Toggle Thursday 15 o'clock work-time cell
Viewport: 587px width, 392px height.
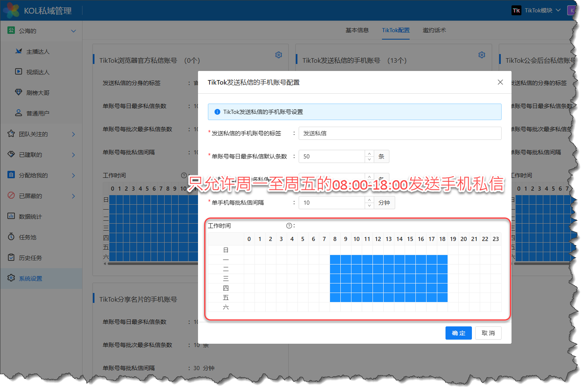(410, 288)
